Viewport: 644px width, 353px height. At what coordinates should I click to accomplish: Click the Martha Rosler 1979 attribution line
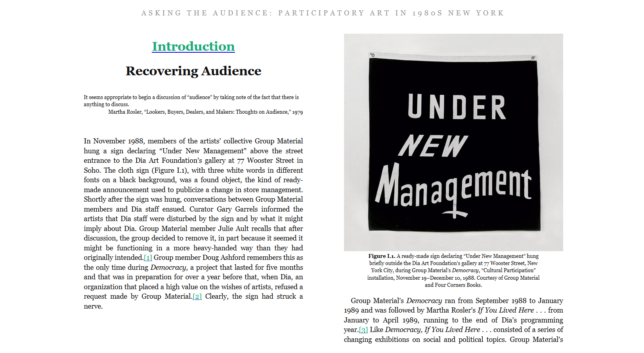(x=205, y=112)
